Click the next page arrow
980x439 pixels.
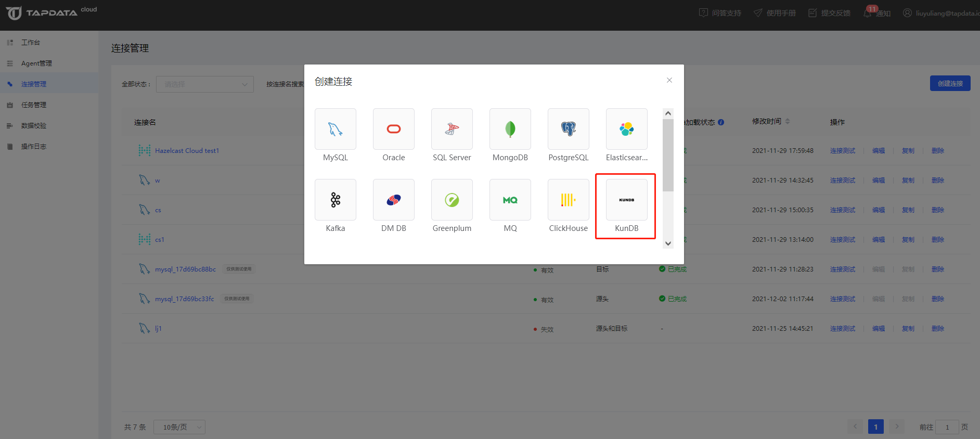(x=897, y=427)
